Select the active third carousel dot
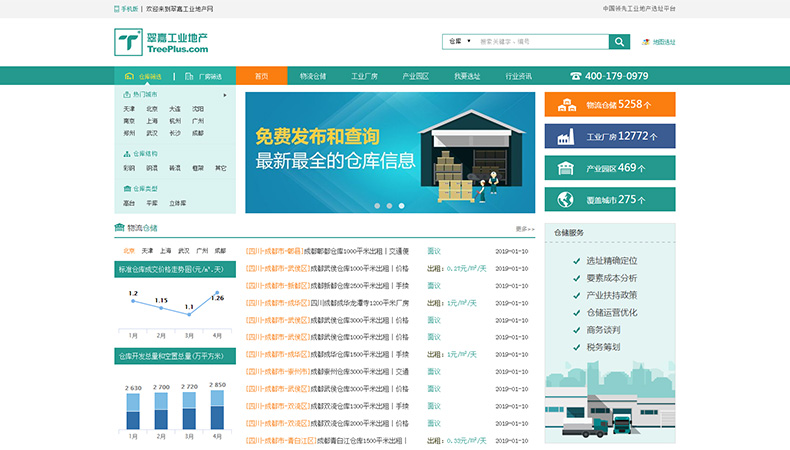The width and height of the screenshot is (790, 450). (402, 206)
